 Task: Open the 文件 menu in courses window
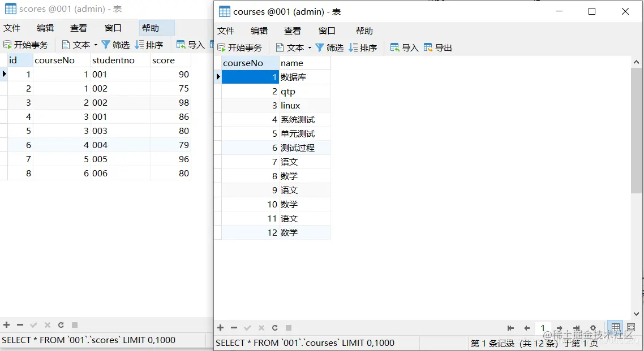225,31
